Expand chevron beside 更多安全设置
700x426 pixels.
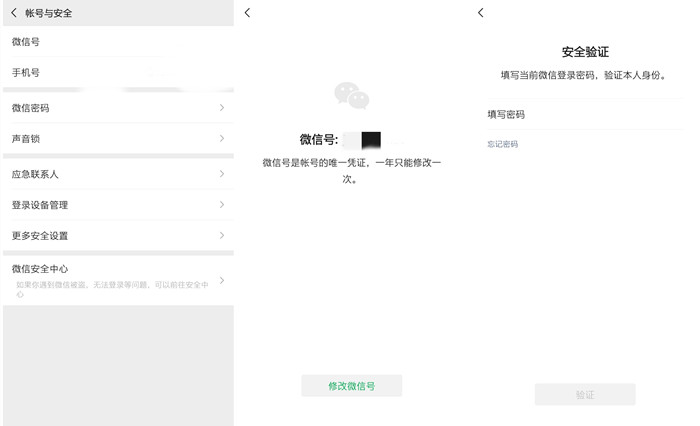(222, 235)
